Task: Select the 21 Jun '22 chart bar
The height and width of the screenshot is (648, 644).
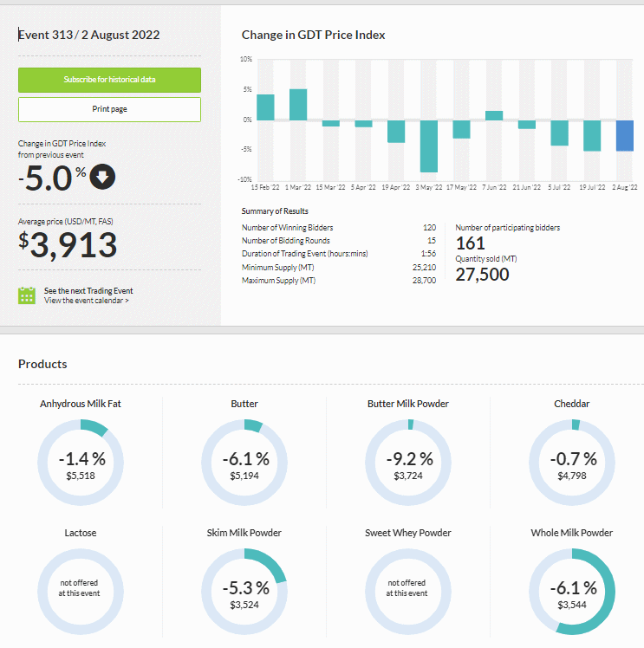Action: pos(527,125)
